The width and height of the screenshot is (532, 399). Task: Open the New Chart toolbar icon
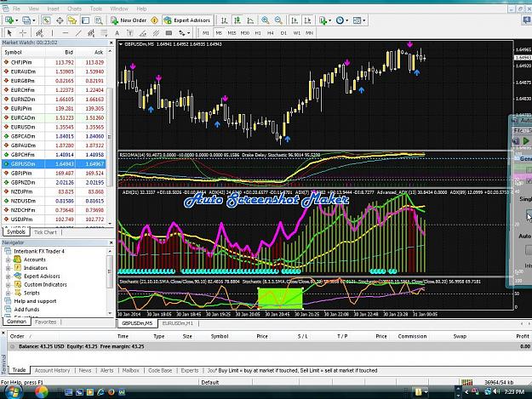pos(9,20)
